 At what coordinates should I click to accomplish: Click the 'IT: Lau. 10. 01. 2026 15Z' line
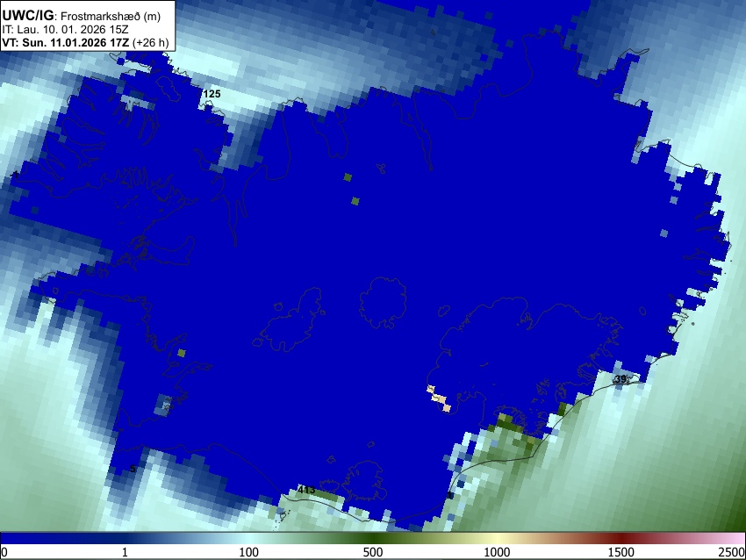65,30
